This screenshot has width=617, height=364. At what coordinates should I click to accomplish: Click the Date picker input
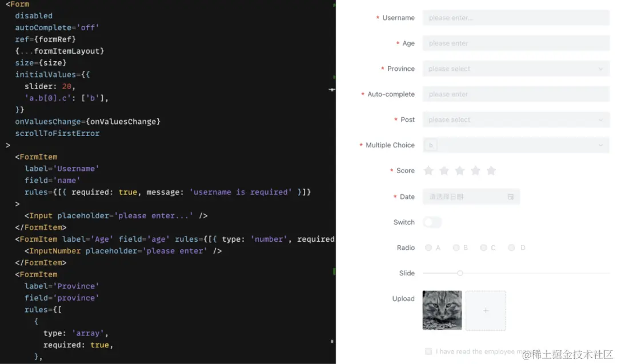tap(471, 197)
